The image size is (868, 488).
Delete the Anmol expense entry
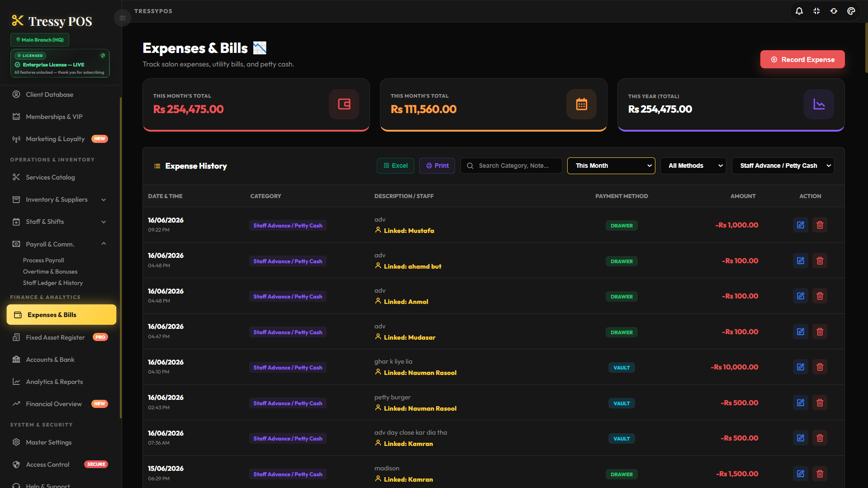pos(820,296)
